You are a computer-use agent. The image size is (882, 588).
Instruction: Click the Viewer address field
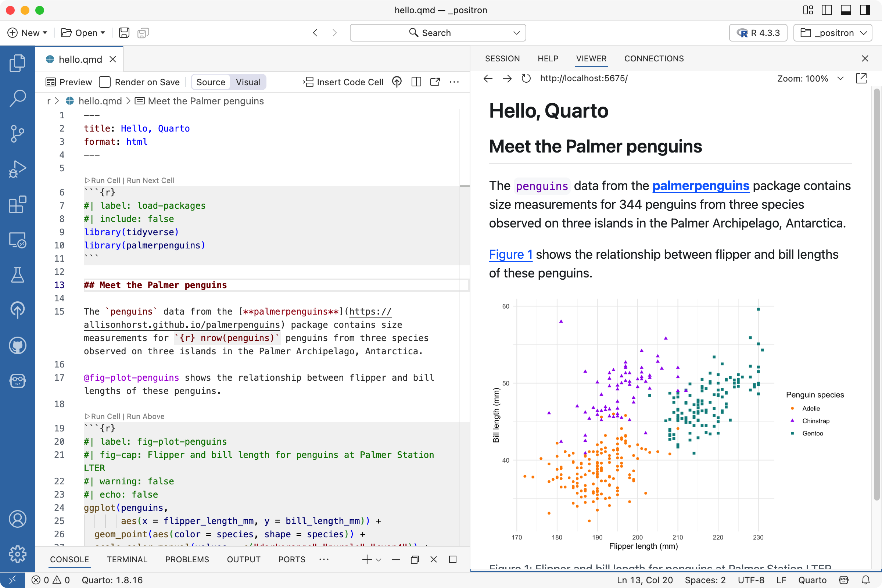click(584, 78)
